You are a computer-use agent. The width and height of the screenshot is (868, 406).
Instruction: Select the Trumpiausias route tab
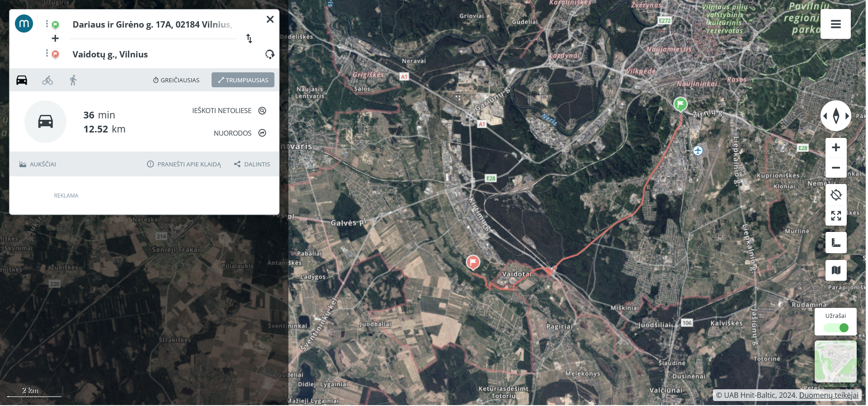pyautogui.click(x=243, y=80)
